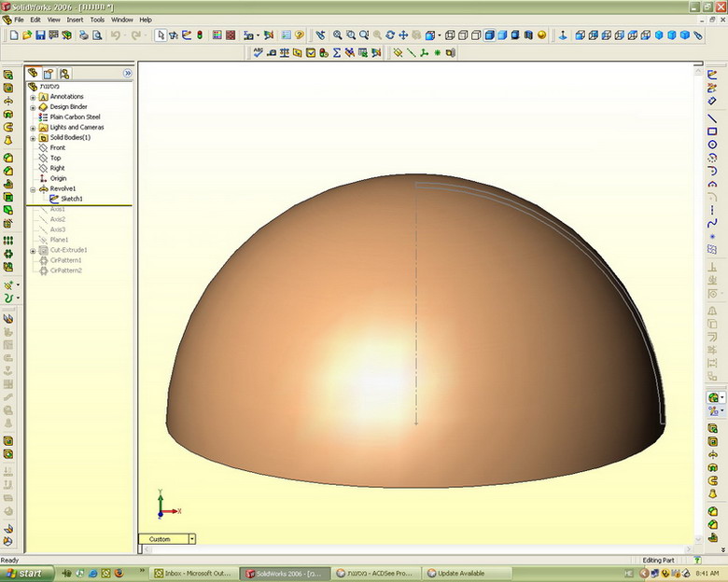Collapse the Revolve1 feature node
This screenshot has height=582, width=728.
(33, 188)
